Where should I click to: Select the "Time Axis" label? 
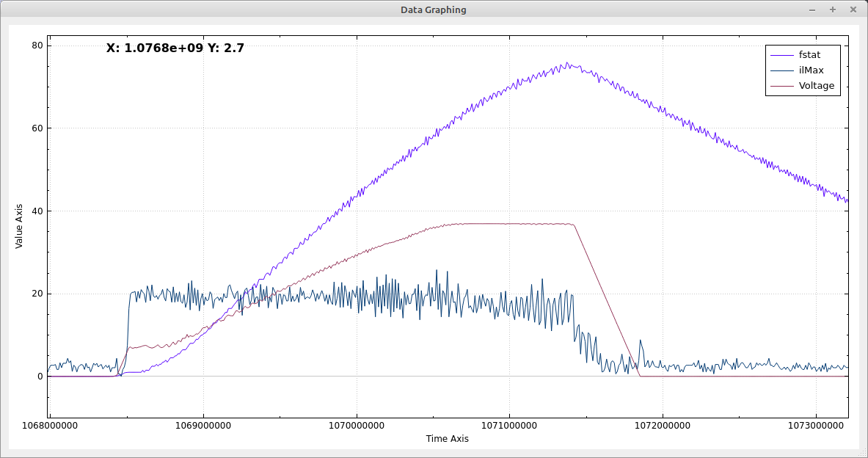[x=447, y=439]
